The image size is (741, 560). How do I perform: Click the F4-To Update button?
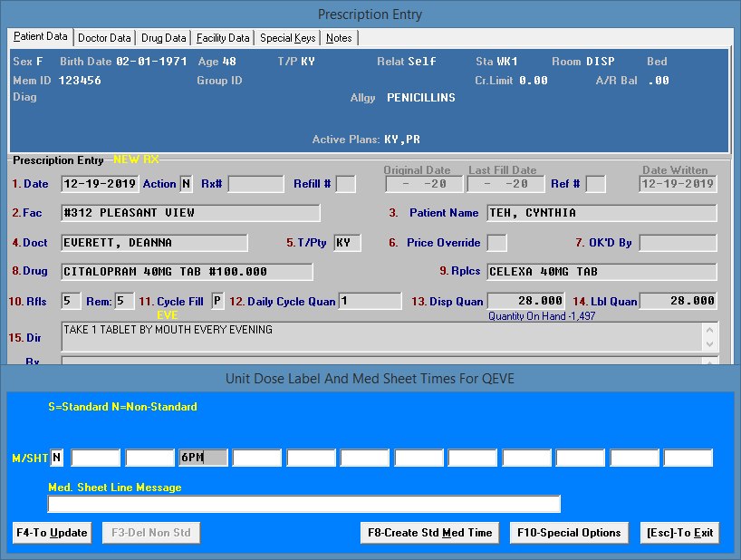coord(52,533)
